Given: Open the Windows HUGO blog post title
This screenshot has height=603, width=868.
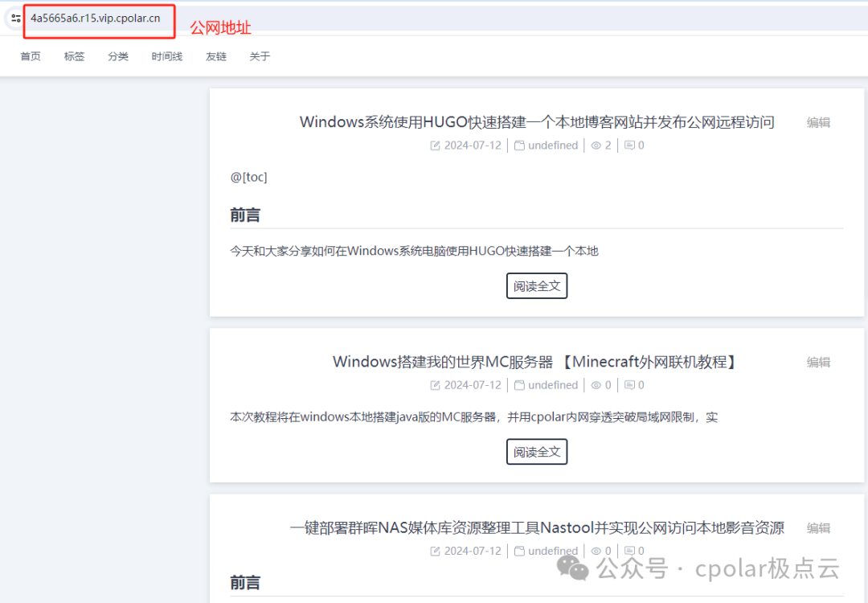Looking at the screenshot, I should [x=537, y=122].
